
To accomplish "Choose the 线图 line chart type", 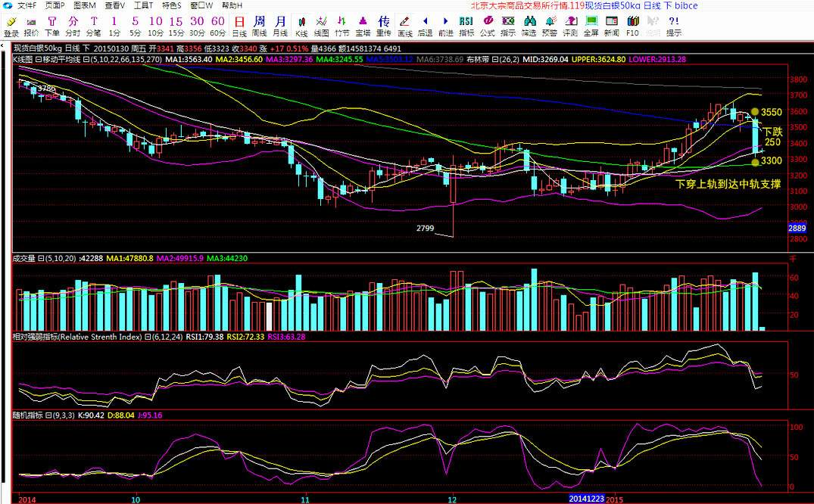I will pyautogui.click(x=322, y=26).
